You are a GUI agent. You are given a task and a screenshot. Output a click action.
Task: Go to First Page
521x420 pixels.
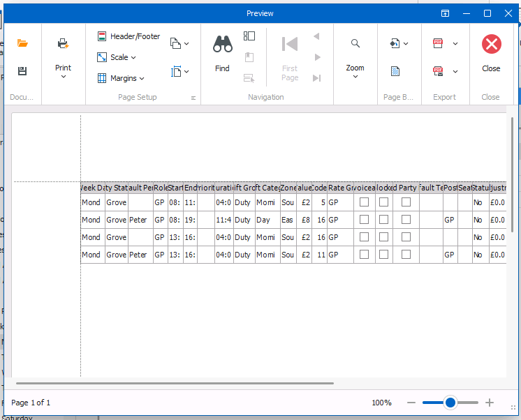290,59
